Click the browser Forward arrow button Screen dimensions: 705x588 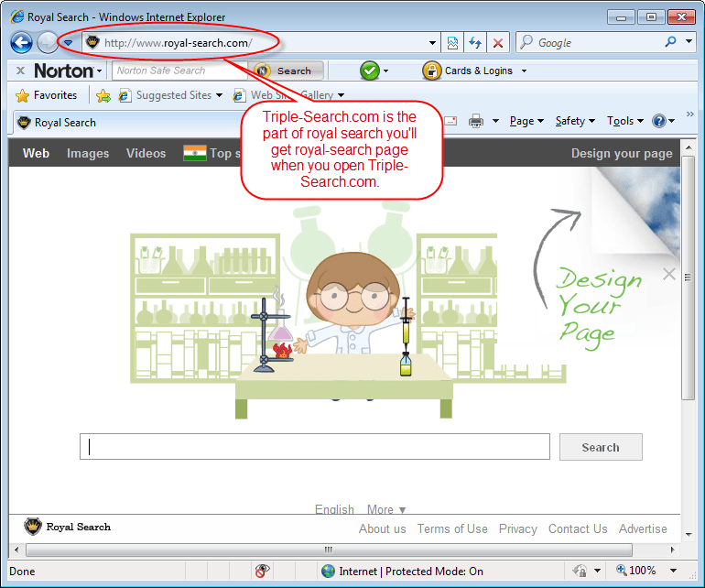47,43
